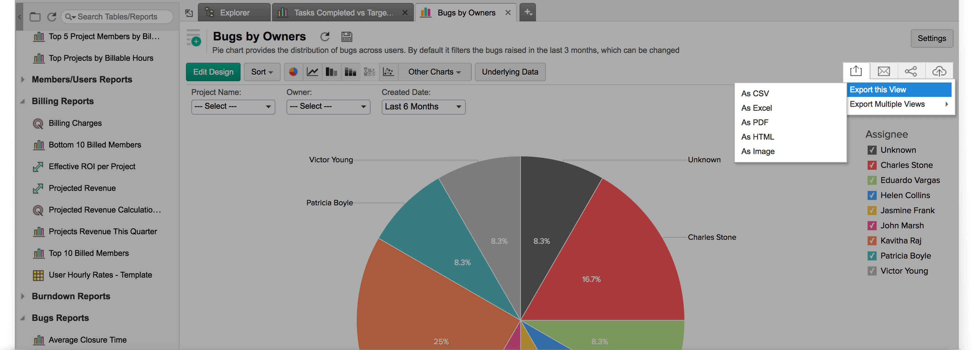Uncheck Charles Stone in Assignee legend
The height and width of the screenshot is (350, 980).
coord(872,165)
